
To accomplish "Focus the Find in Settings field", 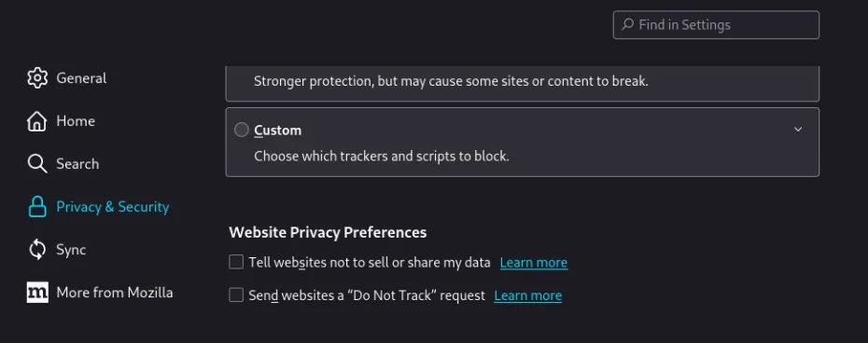I will pyautogui.click(x=716, y=25).
